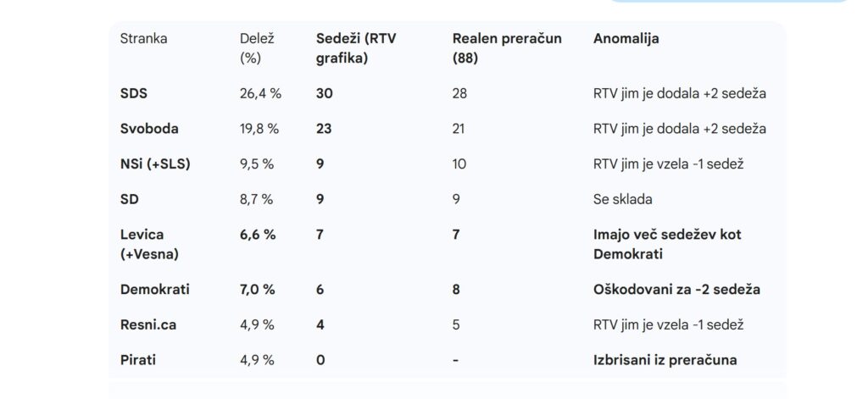Screen dimensions: 868x399
Task: Click 'Imajo več sedežev kot Demokrati' text
Action: click(x=667, y=244)
